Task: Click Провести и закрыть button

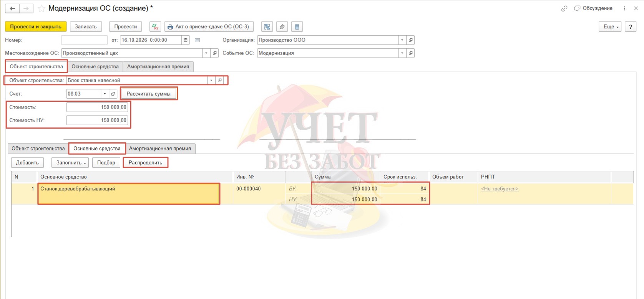Action: click(x=36, y=26)
